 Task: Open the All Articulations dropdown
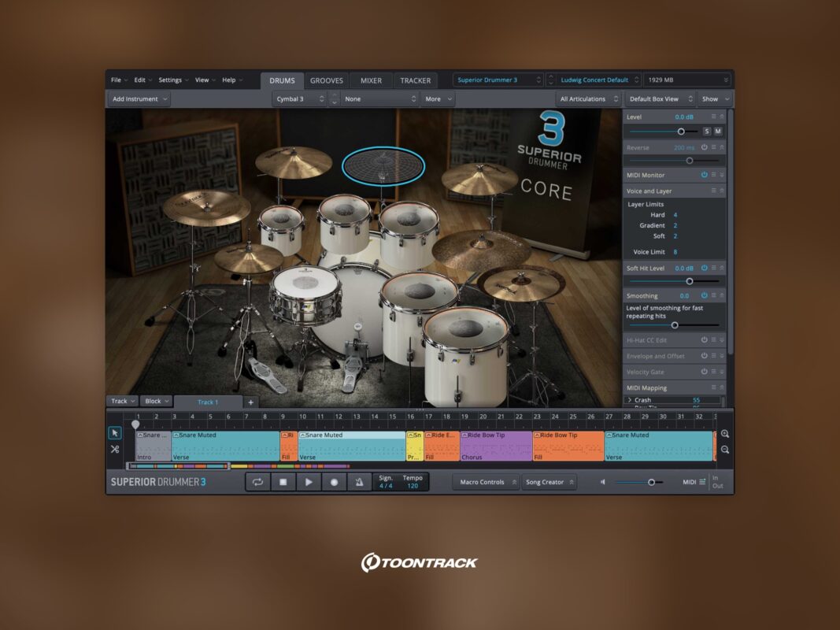588,99
